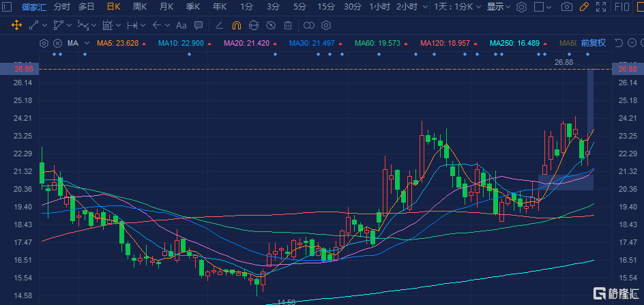Expand shape tool options arrow
The width and height of the screenshot is (644, 305).
[68, 25]
